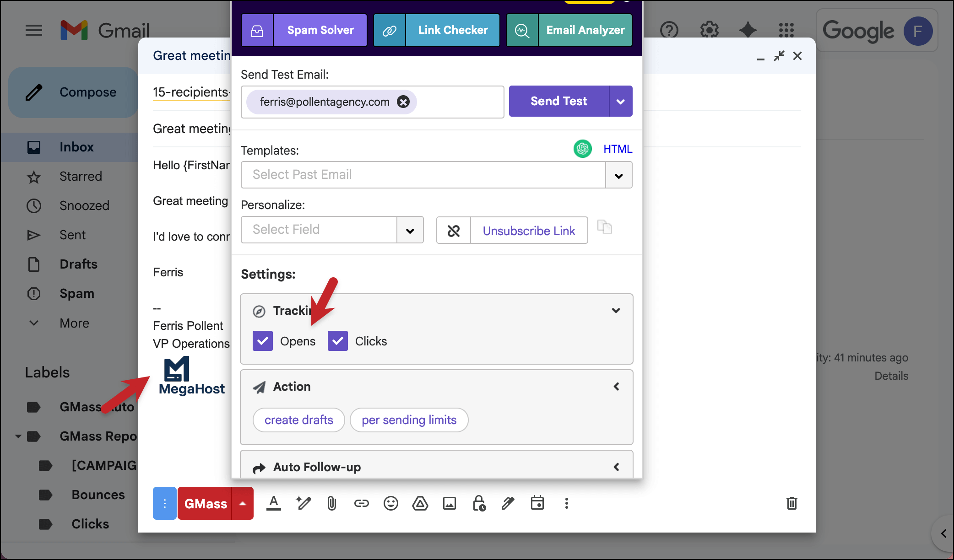Click the HTML link
The width and height of the screenshot is (954, 560).
pos(618,149)
